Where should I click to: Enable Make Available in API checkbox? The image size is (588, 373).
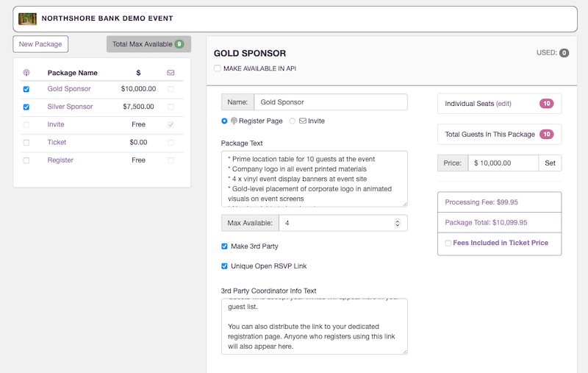pyautogui.click(x=218, y=68)
